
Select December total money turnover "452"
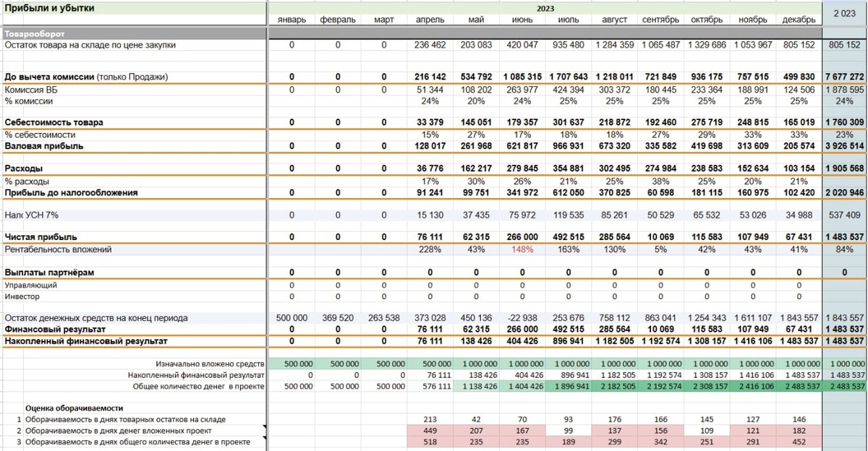(x=799, y=442)
